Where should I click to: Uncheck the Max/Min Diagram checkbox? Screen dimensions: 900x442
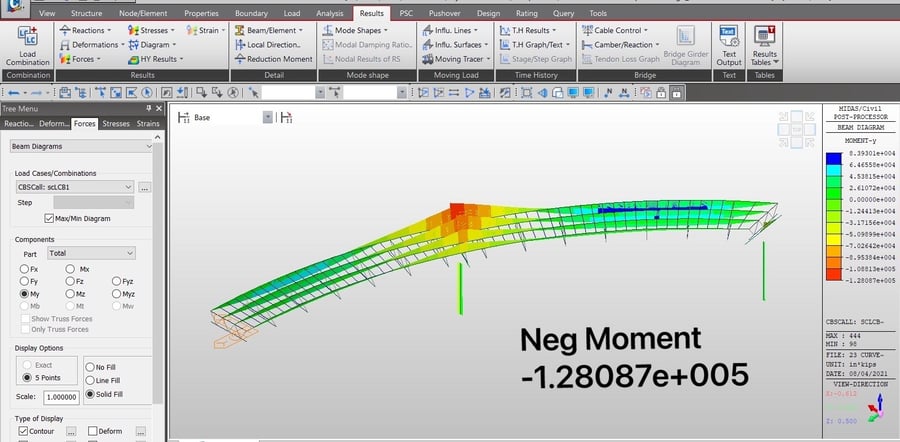pos(50,218)
